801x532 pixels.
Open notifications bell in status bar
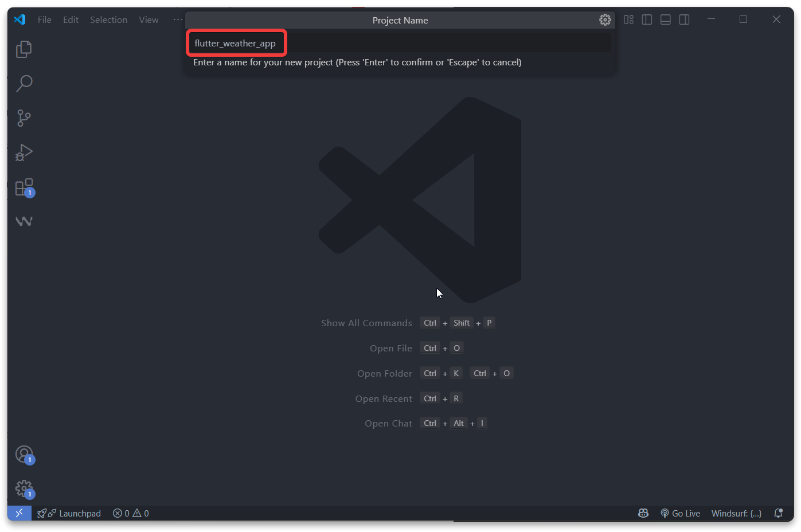(778, 513)
